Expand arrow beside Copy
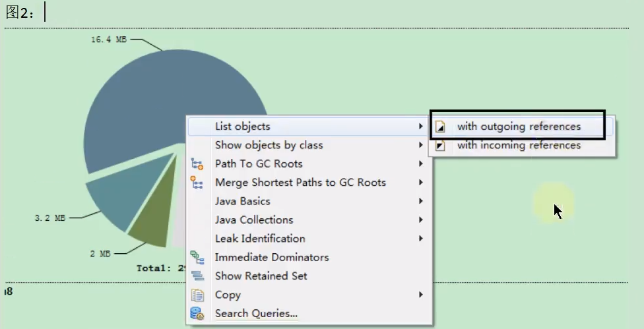The height and width of the screenshot is (329, 644). click(x=421, y=295)
